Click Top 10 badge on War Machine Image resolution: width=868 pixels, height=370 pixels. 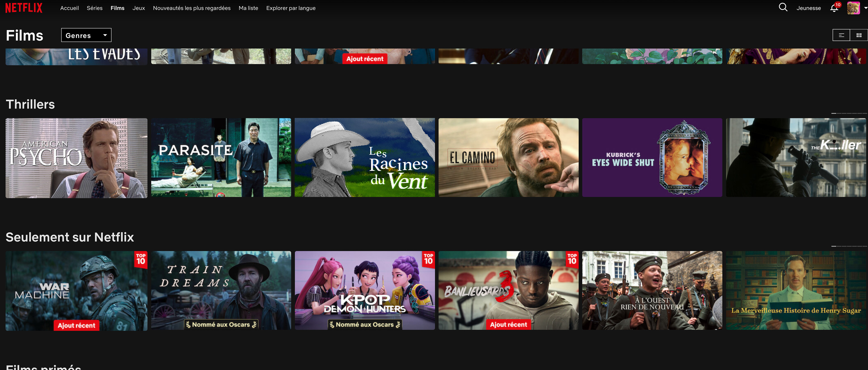[141, 259]
